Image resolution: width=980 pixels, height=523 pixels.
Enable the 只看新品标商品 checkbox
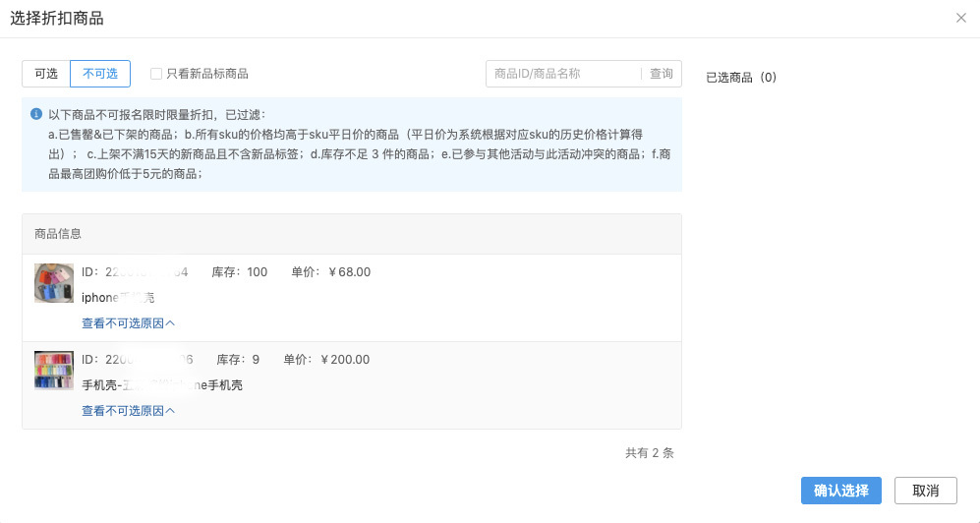[x=156, y=74]
